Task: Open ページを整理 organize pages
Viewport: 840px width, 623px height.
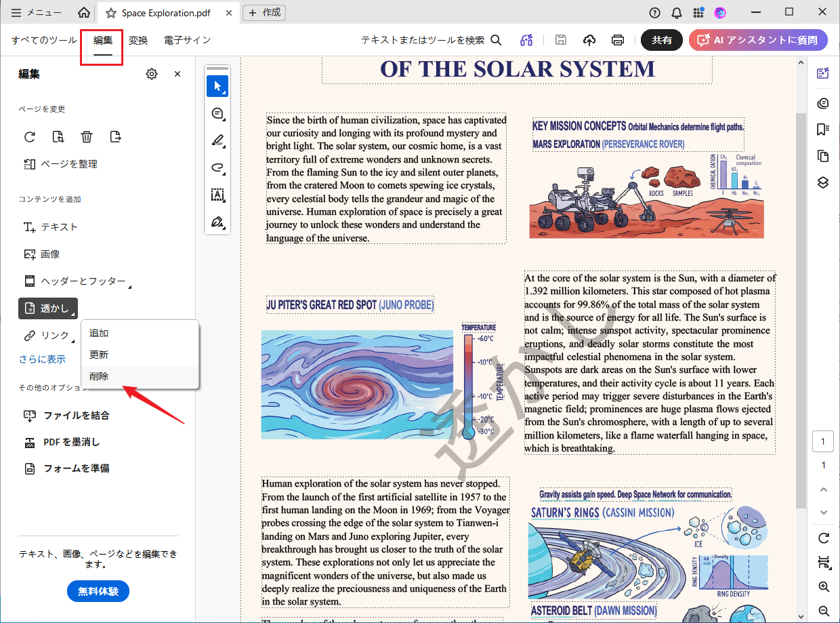Action: tap(60, 164)
